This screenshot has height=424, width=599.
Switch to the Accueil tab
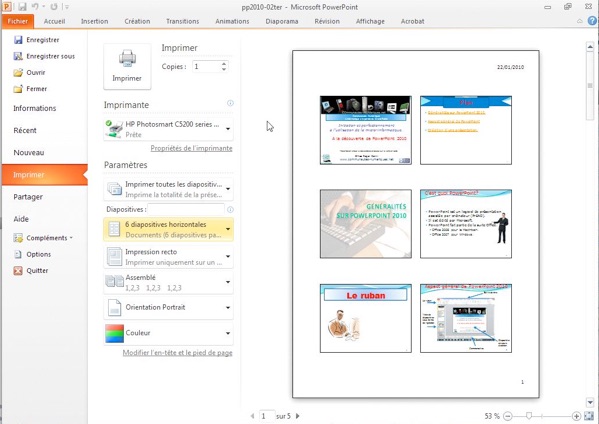[x=54, y=21]
